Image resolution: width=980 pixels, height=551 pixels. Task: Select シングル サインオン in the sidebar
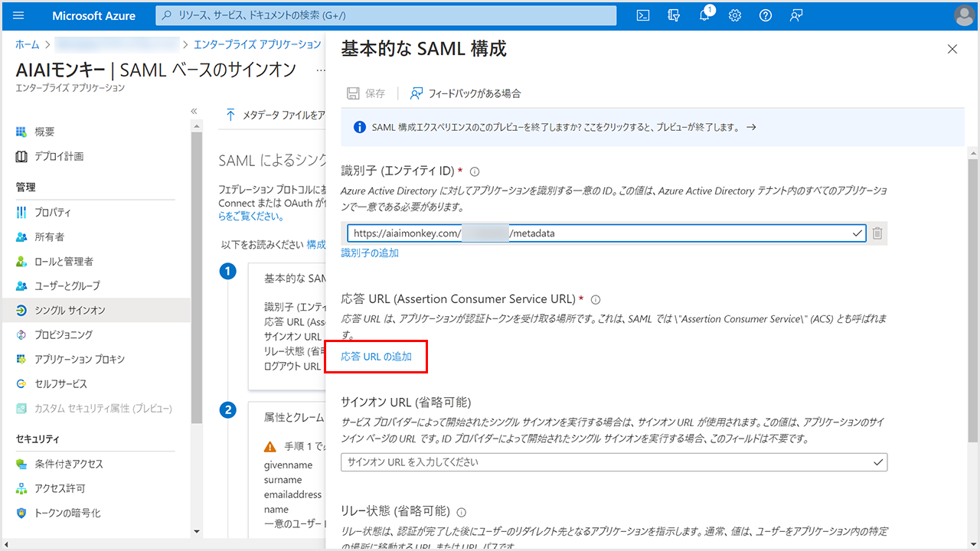(70, 310)
